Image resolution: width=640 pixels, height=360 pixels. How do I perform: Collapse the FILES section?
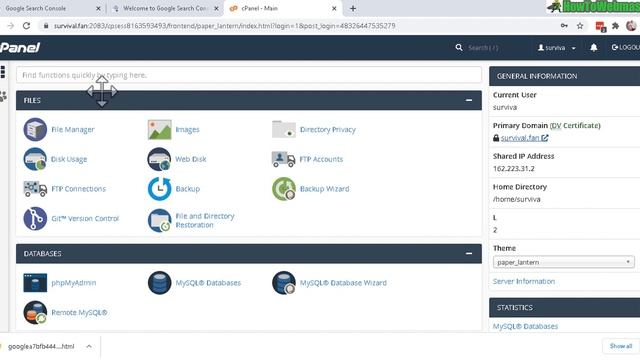pyautogui.click(x=469, y=100)
